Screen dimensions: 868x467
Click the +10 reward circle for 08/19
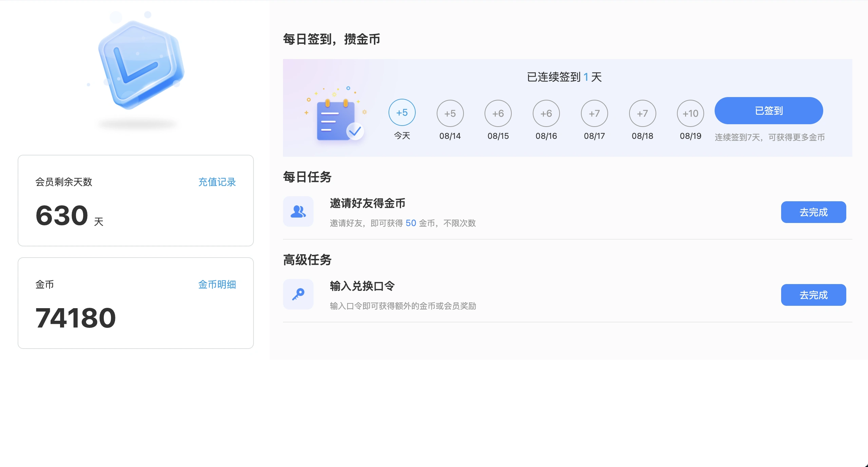point(691,113)
